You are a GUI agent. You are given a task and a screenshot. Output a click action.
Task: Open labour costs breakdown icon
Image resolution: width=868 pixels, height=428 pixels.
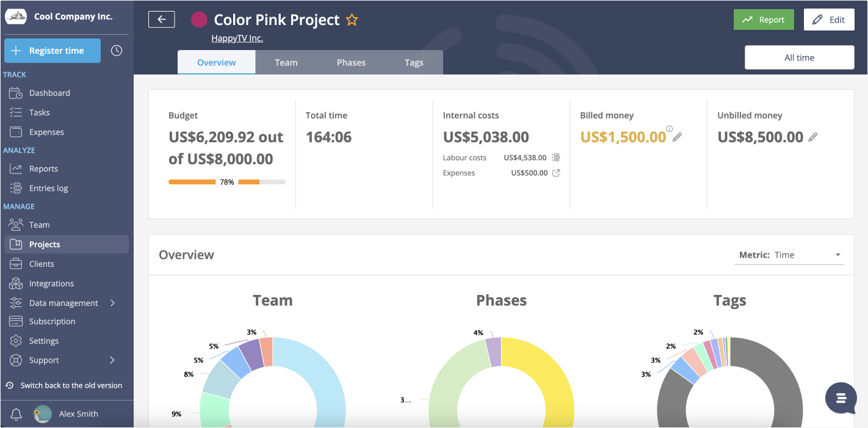555,157
